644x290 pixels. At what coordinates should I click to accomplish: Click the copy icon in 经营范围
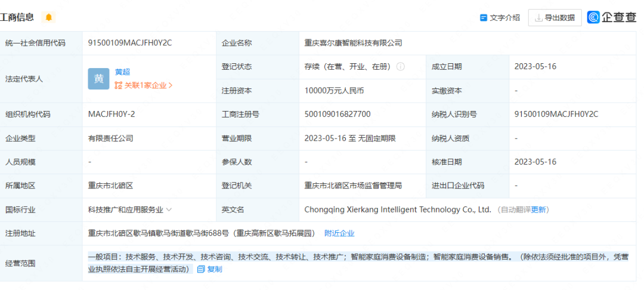tap(201, 269)
